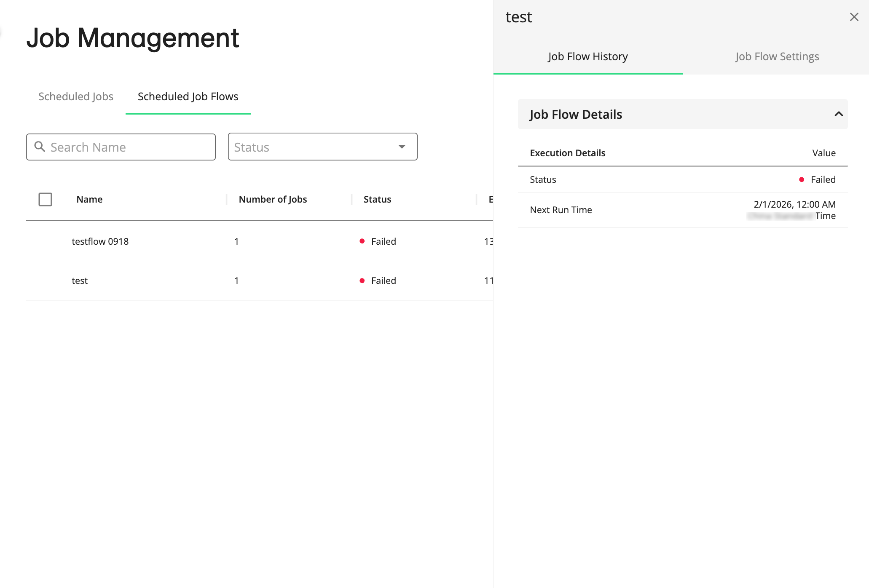Click the Next Run Time row in Execution Details
The image size is (869, 588).
pyautogui.click(x=561, y=209)
